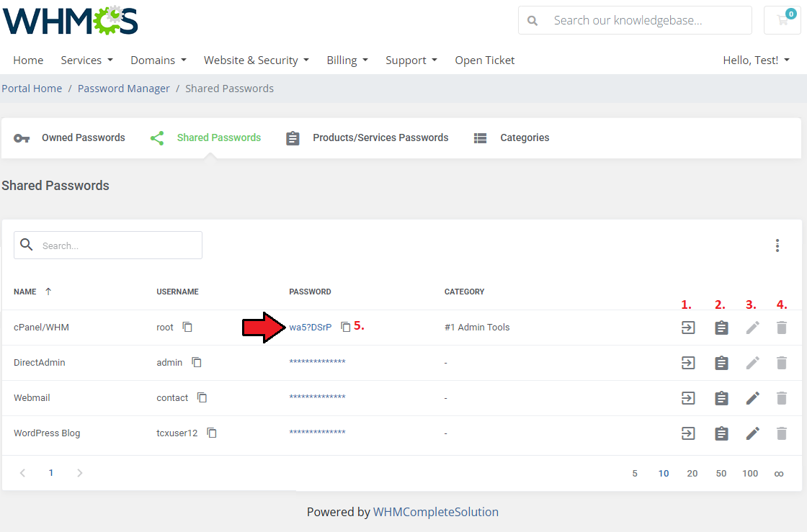Viewport: 807px width, 532px height.
Task: Expand the Services dropdown menu
Action: [x=86, y=60]
